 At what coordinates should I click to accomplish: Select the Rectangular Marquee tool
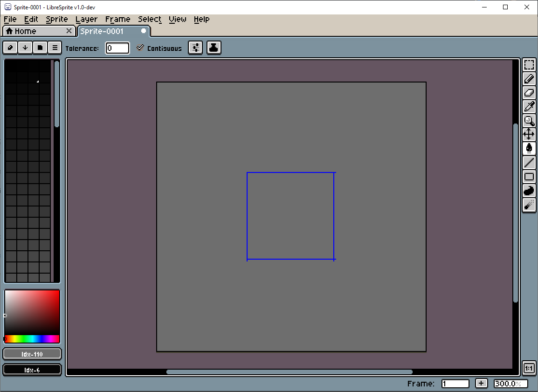click(529, 64)
